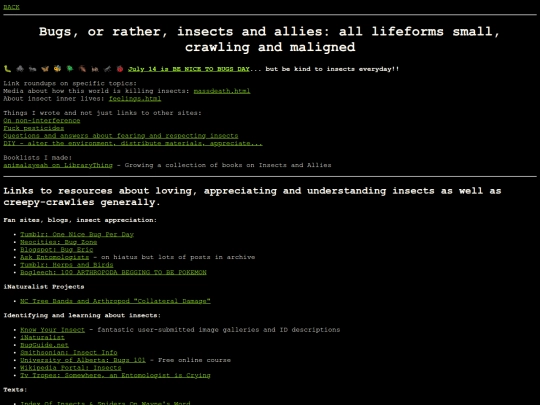Open Blogspot: Bug Eric
This screenshot has width=540, height=405.
tap(56, 250)
